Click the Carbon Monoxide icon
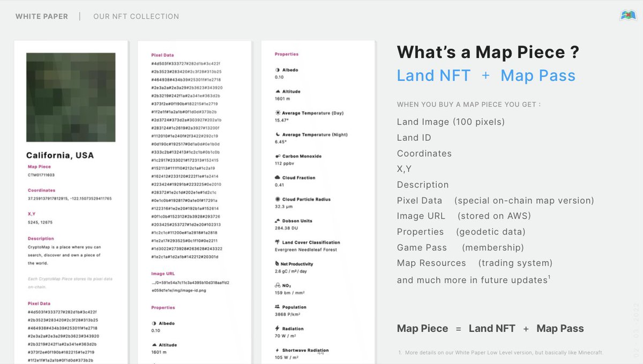643x364 pixels. click(x=277, y=156)
